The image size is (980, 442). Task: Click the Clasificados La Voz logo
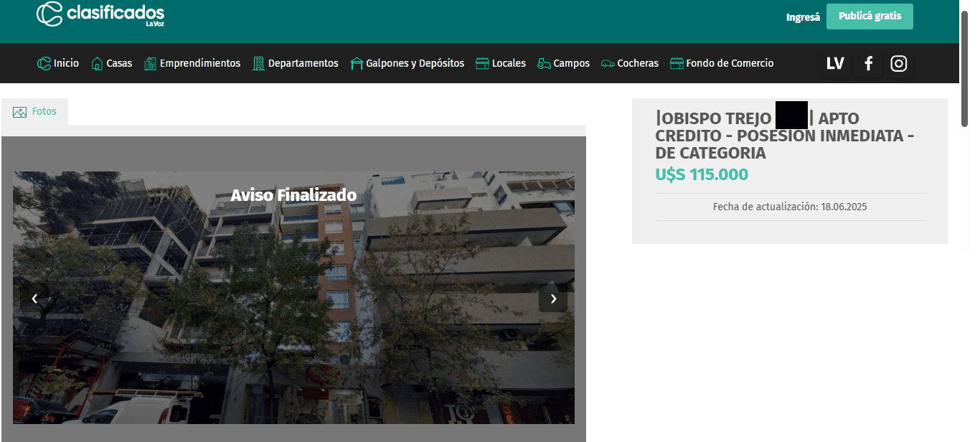[x=100, y=14]
